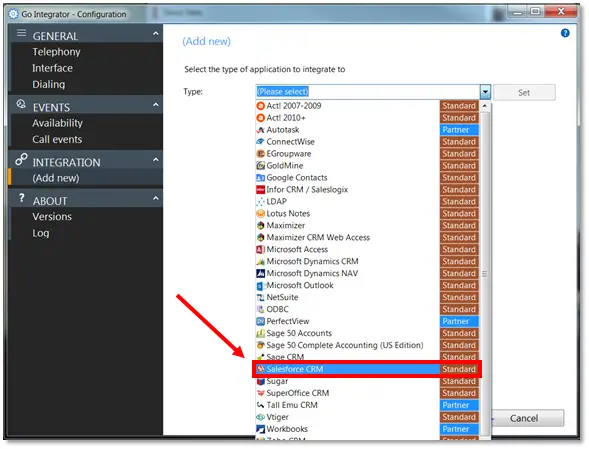Click the Partner badge next to Autotask

459,130
